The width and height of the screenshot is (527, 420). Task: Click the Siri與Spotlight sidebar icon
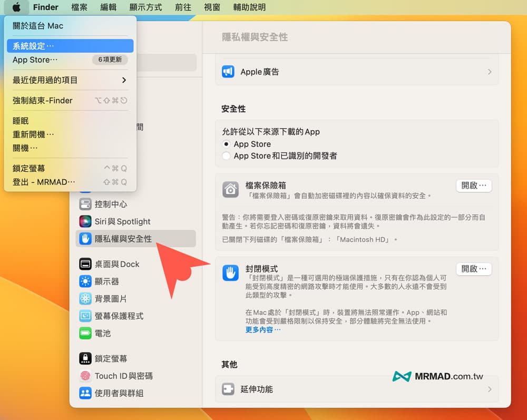point(85,221)
